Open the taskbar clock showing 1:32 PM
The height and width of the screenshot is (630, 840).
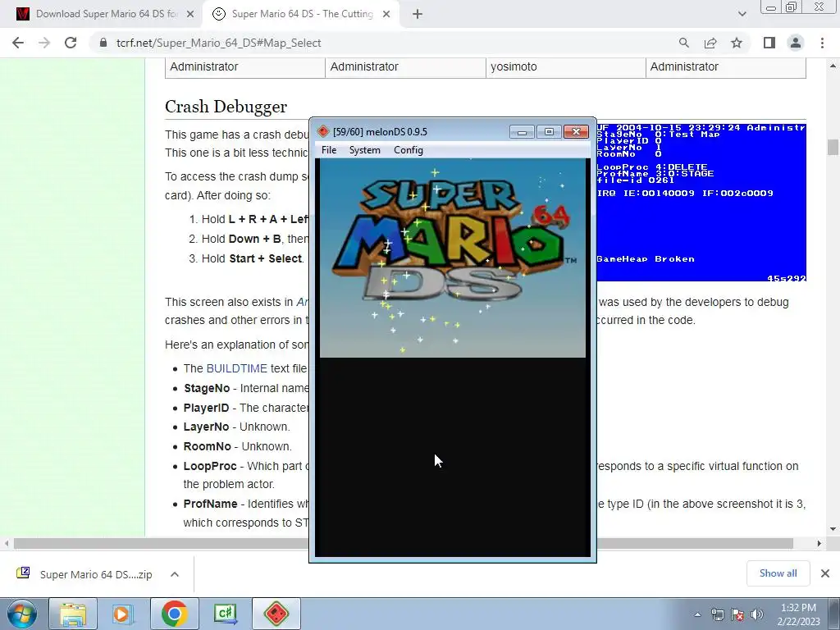[x=798, y=614]
